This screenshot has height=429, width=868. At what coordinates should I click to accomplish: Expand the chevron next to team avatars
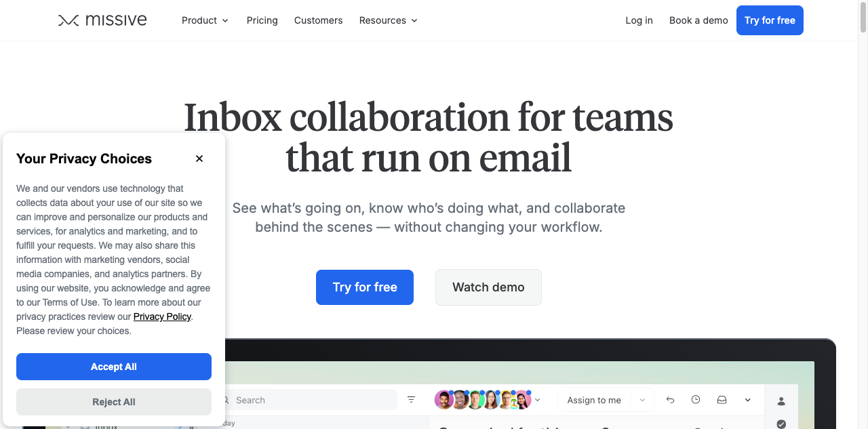pyautogui.click(x=538, y=400)
